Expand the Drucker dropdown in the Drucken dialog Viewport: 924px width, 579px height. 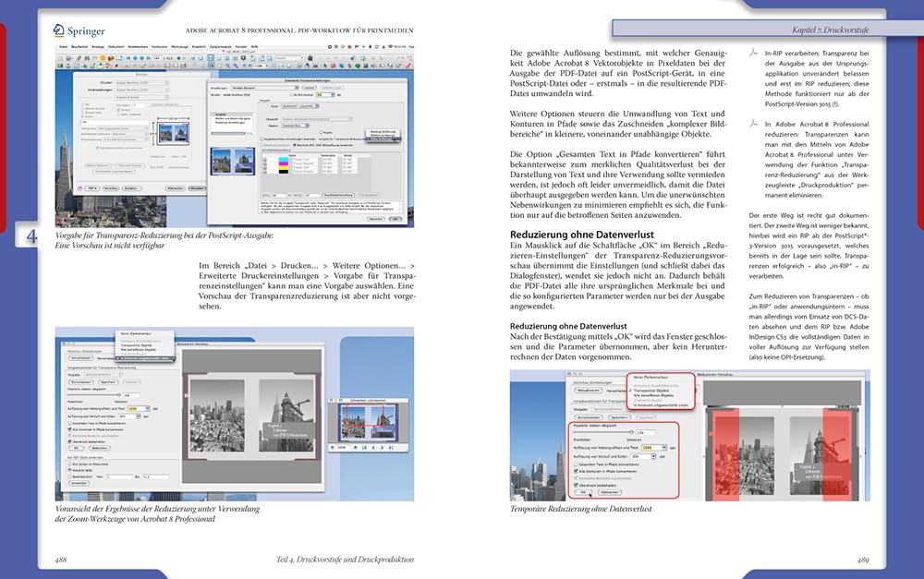point(141,83)
